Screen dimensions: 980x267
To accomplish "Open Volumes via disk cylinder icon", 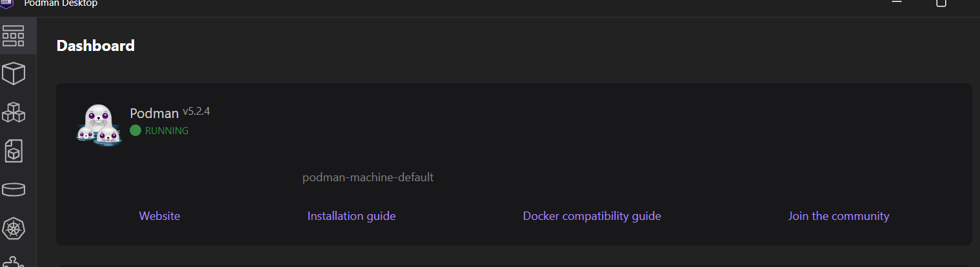I will coord(14,190).
